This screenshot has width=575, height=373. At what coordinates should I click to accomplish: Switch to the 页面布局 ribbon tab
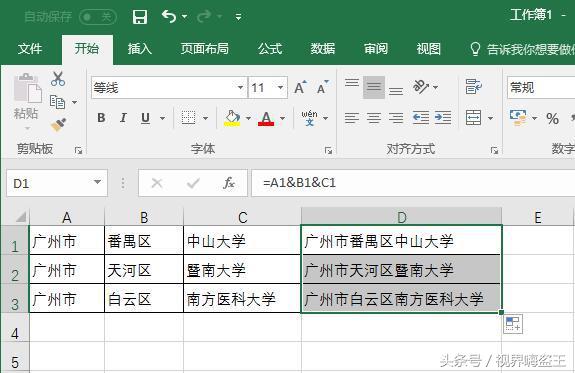click(x=205, y=49)
